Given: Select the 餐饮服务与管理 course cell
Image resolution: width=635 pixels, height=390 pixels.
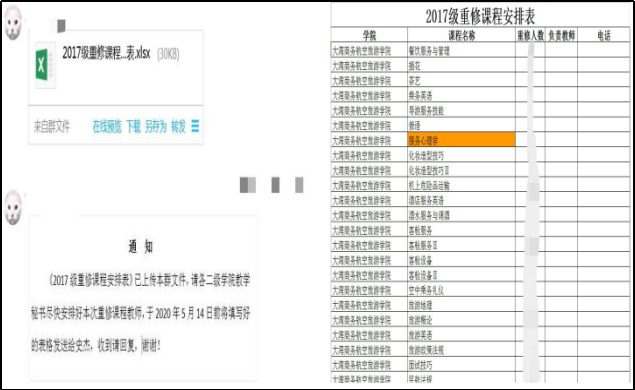Looking at the screenshot, I should [461, 51].
